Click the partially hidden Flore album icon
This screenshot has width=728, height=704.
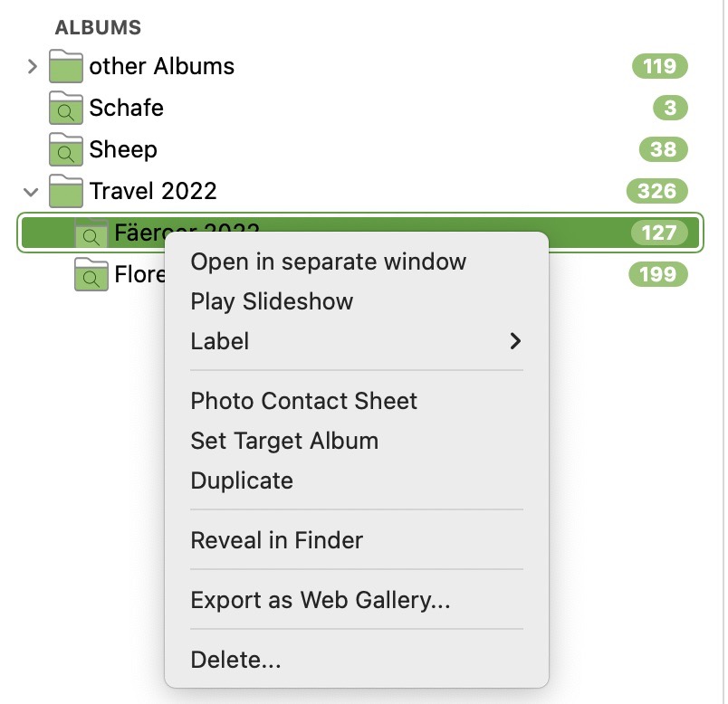[91, 274]
